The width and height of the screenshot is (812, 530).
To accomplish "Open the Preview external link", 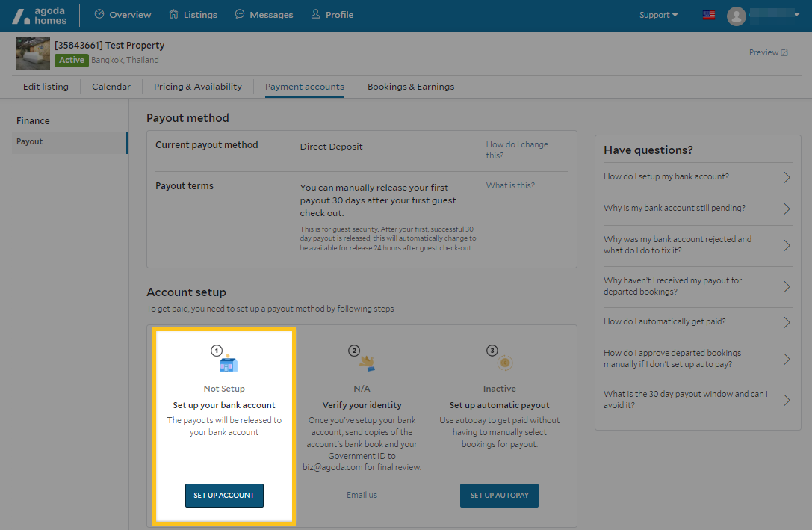I will [x=768, y=52].
